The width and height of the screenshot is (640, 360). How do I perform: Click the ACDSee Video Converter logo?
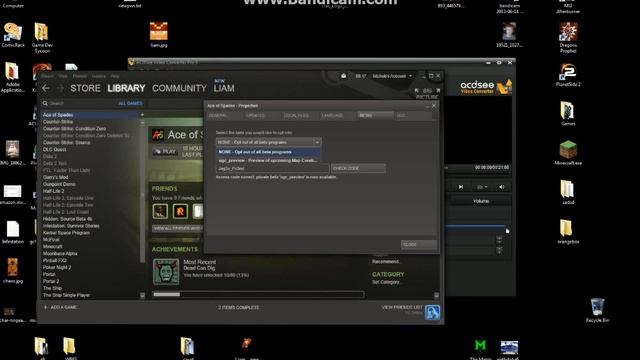pos(486,87)
